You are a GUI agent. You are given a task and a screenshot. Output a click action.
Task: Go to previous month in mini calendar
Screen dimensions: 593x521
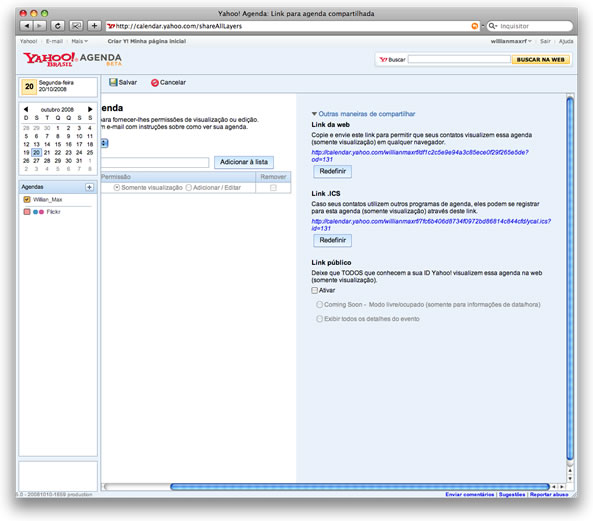pos(26,109)
